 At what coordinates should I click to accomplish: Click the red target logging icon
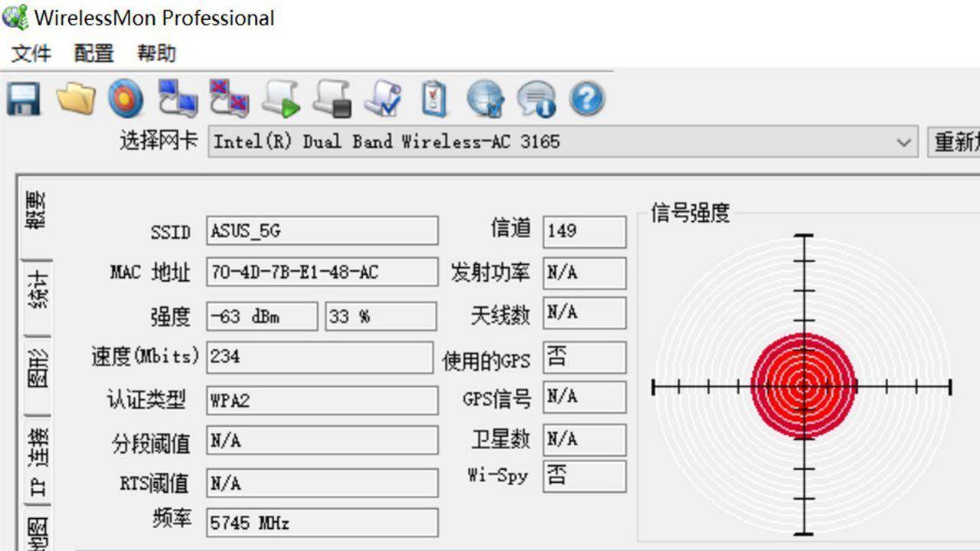point(124,99)
